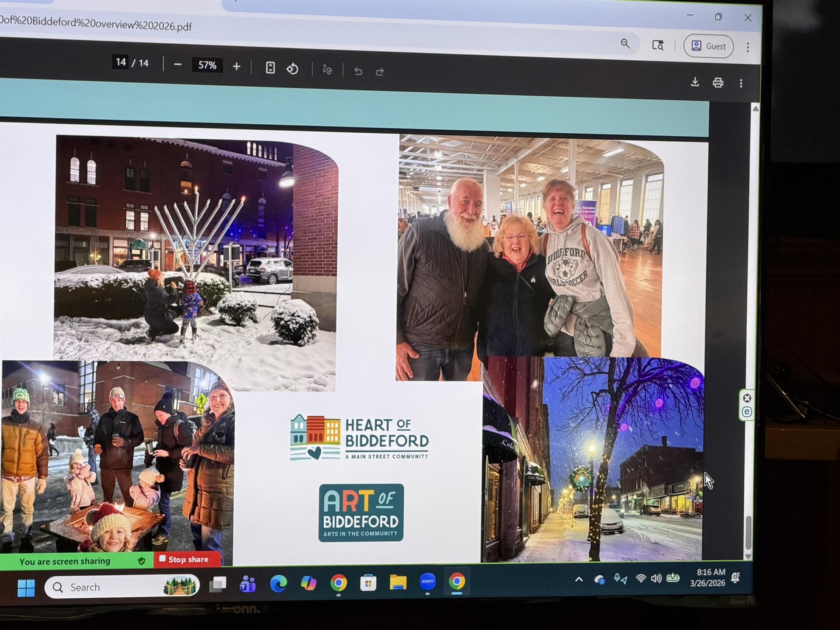This screenshot has width=840, height=630.
Task: Click the address bar zoom magnifier icon
Action: tap(625, 44)
